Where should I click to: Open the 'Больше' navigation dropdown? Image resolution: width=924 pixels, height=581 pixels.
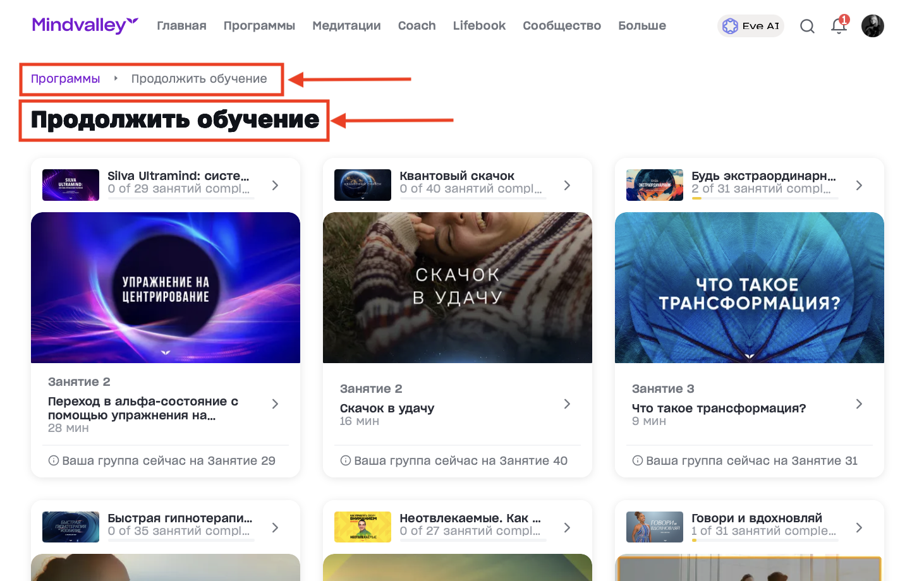point(642,26)
